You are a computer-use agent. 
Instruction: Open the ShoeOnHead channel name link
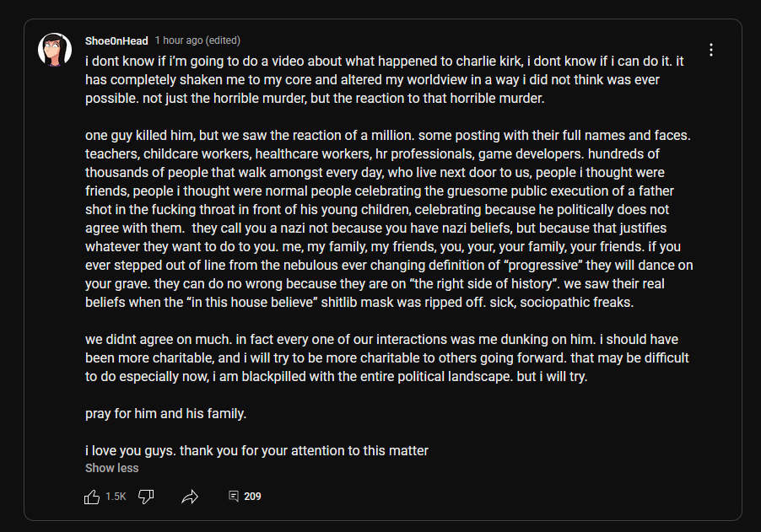(x=116, y=40)
